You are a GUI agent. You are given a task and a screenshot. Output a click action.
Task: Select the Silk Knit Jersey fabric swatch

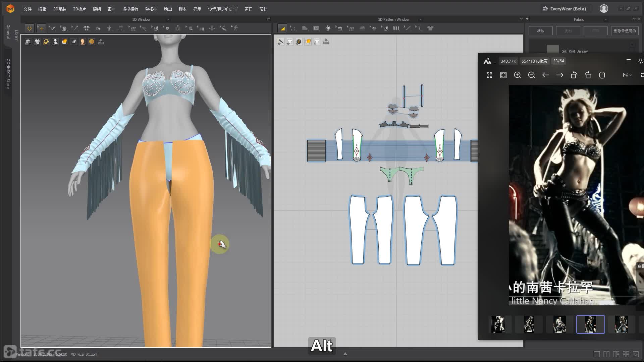coord(553,50)
